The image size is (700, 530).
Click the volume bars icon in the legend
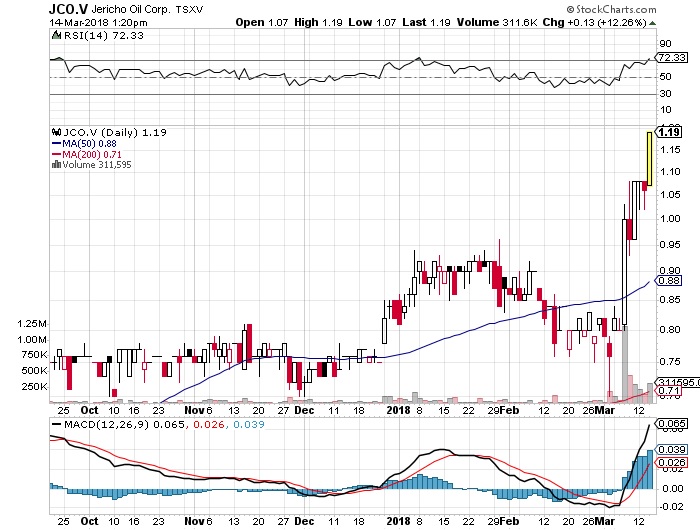[56, 165]
